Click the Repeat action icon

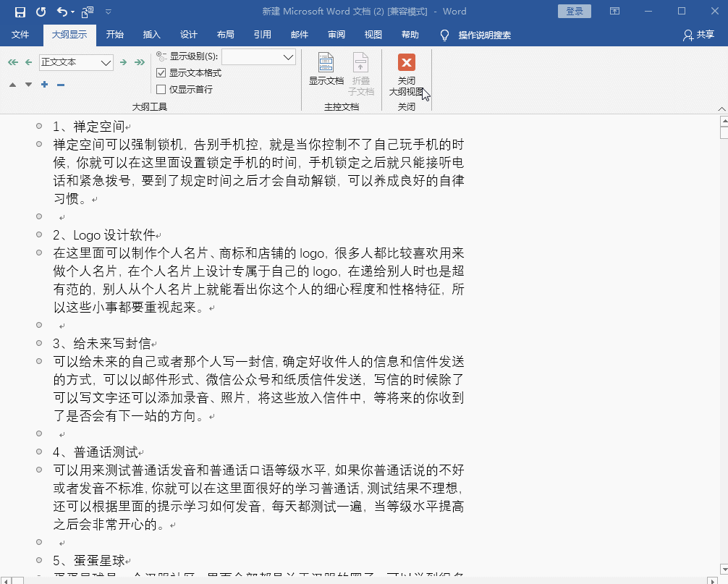click(x=41, y=11)
